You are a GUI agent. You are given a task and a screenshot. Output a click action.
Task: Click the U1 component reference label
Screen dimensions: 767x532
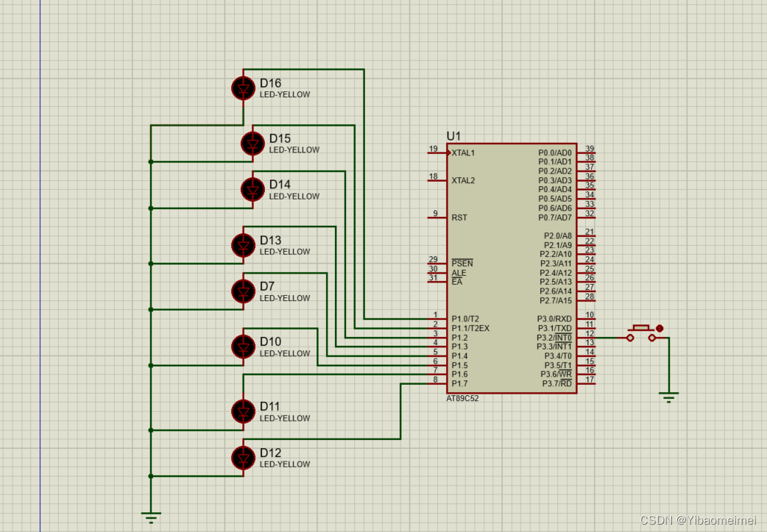tap(453, 136)
